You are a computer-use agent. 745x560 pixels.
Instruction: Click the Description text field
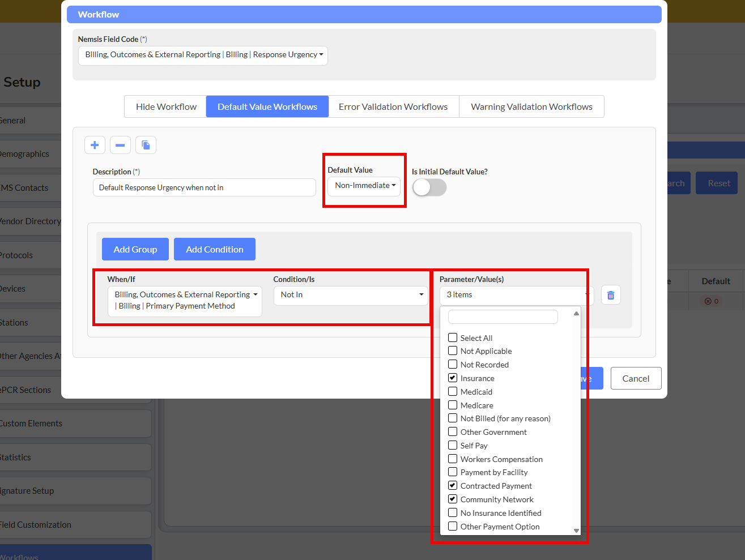click(204, 187)
